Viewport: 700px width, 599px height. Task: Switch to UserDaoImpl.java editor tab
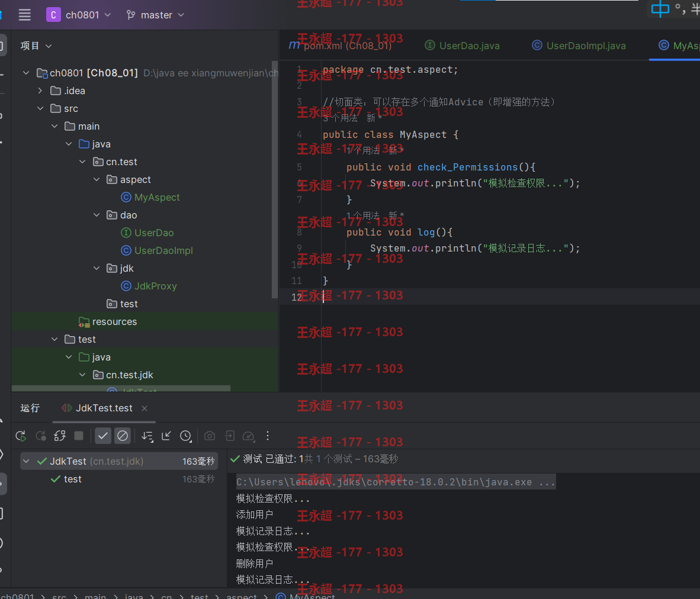(x=579, y=46)
